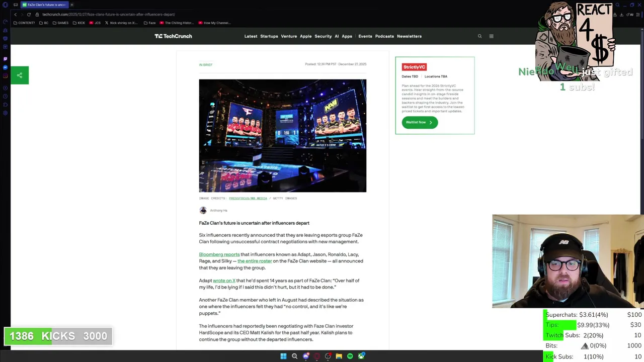Click the IN BRIEF category label

[206, 65]
